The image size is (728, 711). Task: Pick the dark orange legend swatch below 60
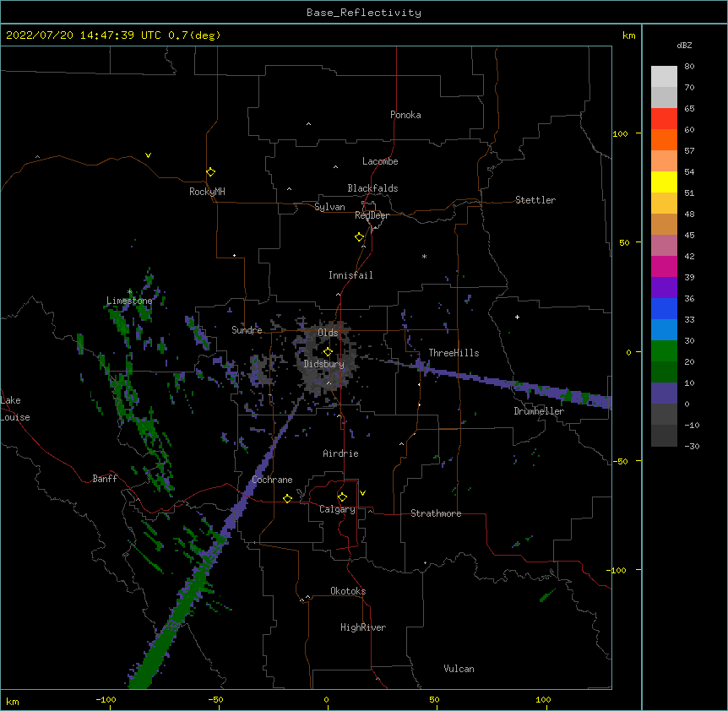(x=664, y=139)
